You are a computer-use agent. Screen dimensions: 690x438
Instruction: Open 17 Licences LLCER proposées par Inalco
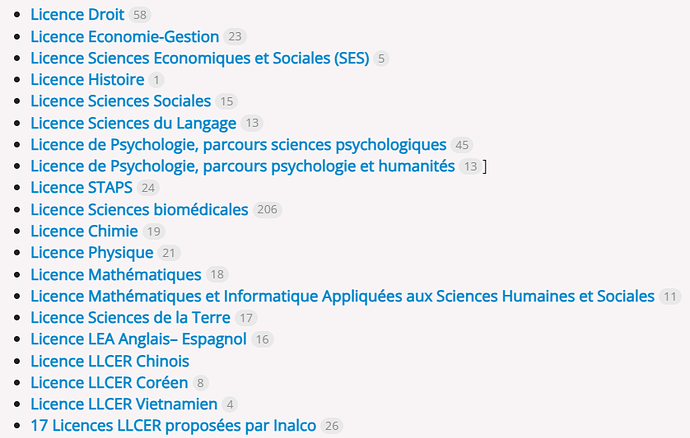click(173, 426)
